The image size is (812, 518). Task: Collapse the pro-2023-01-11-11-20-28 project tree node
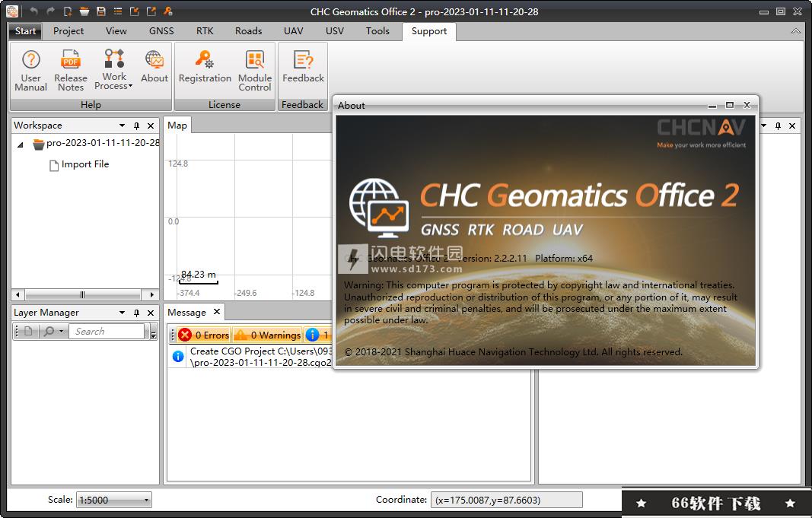(x=21, y=145)
